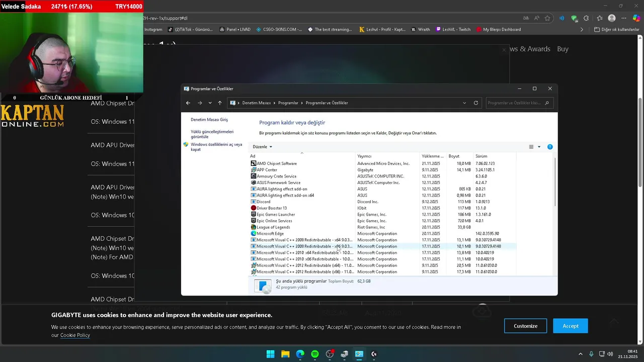Click the League of Legends icon in list
644x362 pixels.
[253, 227]
